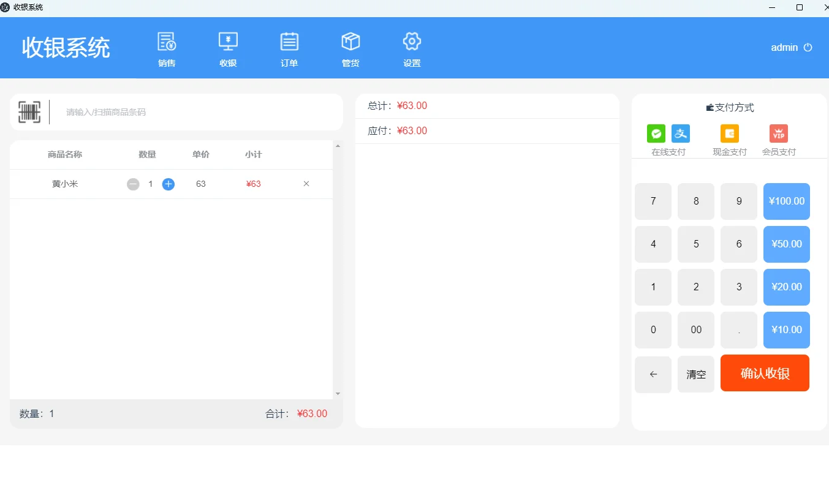
Task: Maximize the 收银系统 window
Action: pos(799,7)
